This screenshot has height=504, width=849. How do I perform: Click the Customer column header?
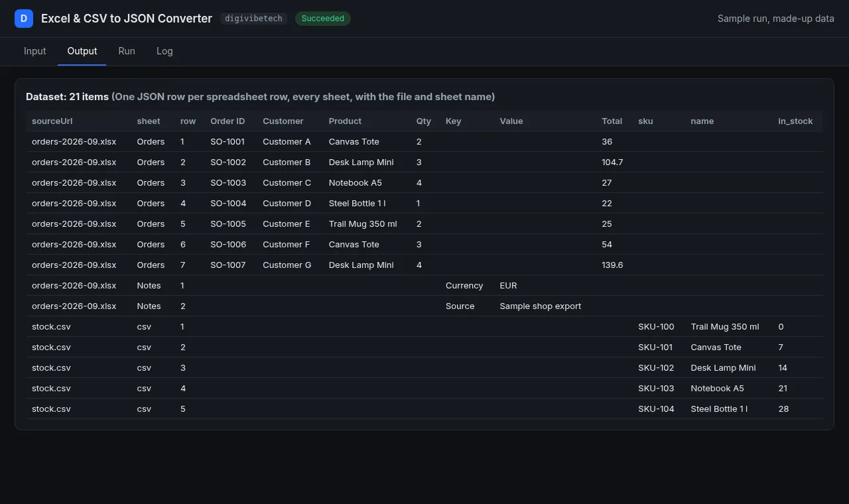pos(283,121)
